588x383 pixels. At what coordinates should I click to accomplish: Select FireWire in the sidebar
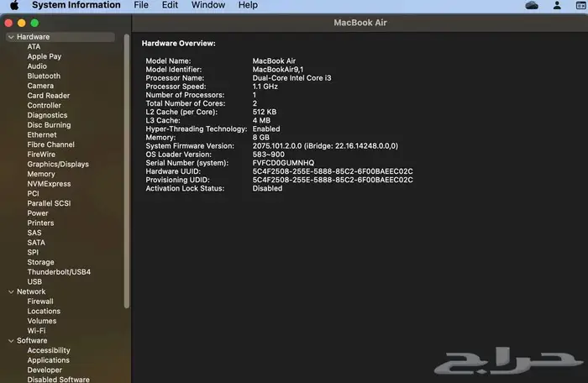tap(41, 155)
